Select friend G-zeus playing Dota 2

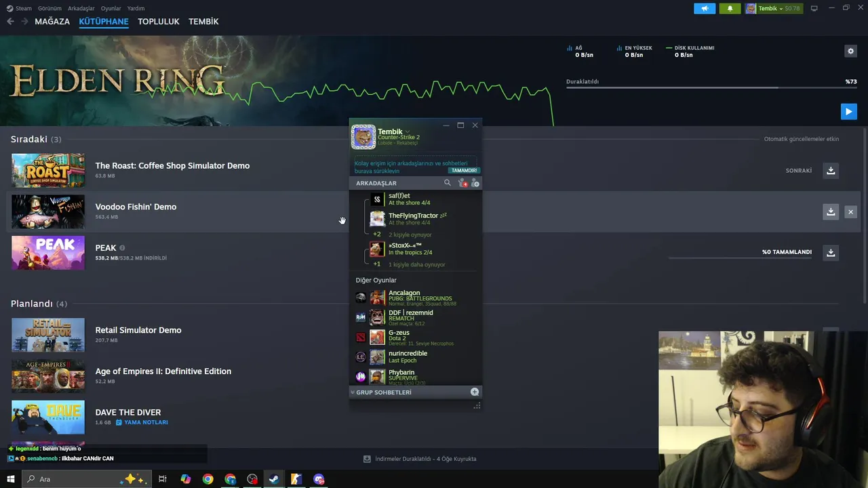(416, 337)
